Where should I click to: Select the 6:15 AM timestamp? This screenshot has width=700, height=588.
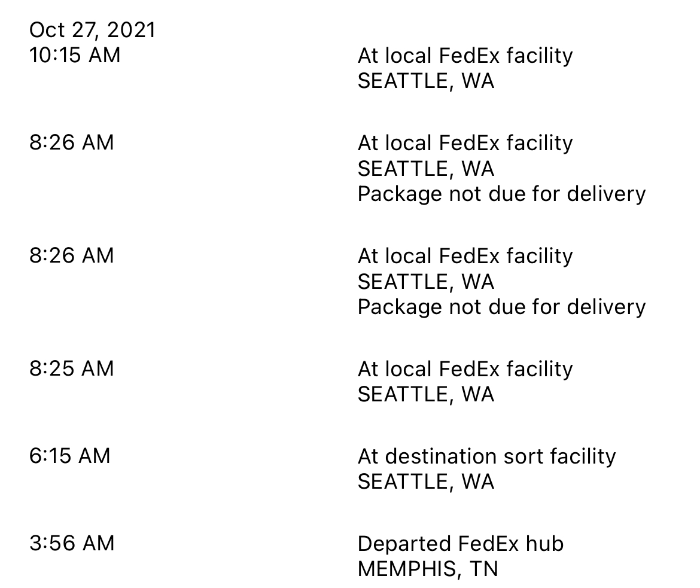click(69, 456)
